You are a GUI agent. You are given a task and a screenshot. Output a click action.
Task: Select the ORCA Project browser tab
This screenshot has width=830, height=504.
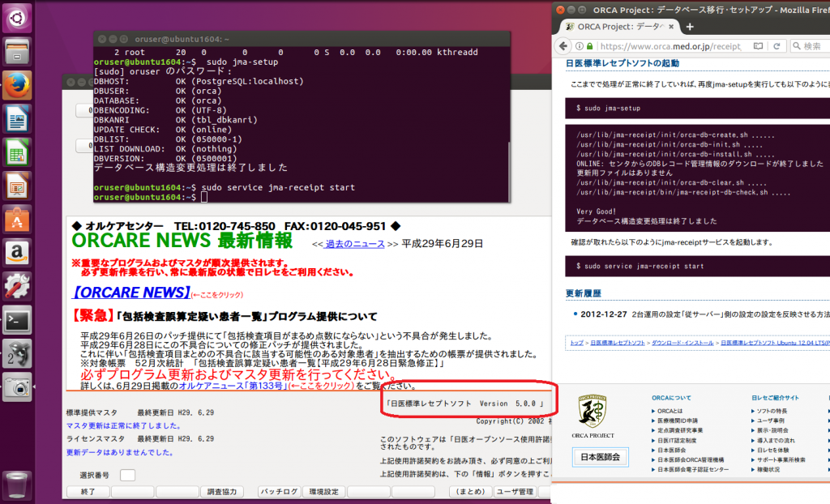tap(619, 27)
